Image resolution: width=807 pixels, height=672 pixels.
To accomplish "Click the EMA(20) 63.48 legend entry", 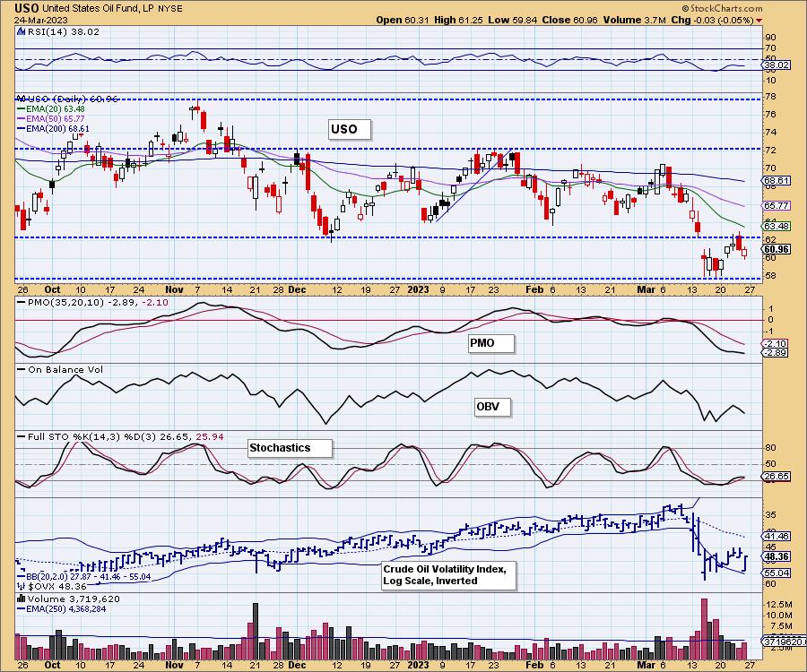I will 51,109.
